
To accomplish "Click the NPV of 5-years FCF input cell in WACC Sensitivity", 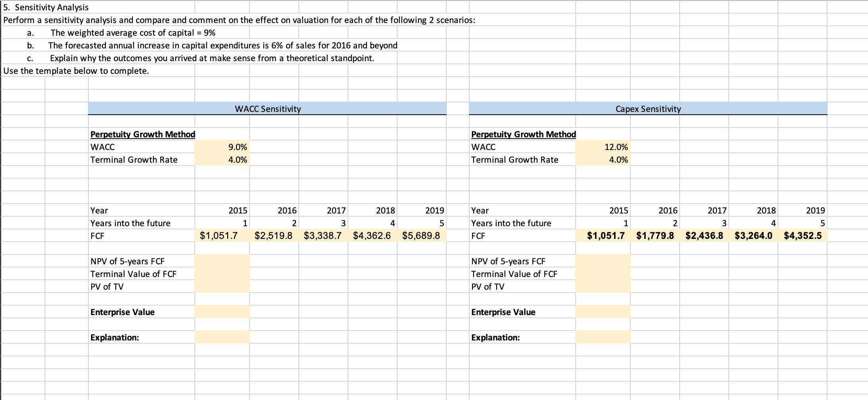I will coord(221,261).
